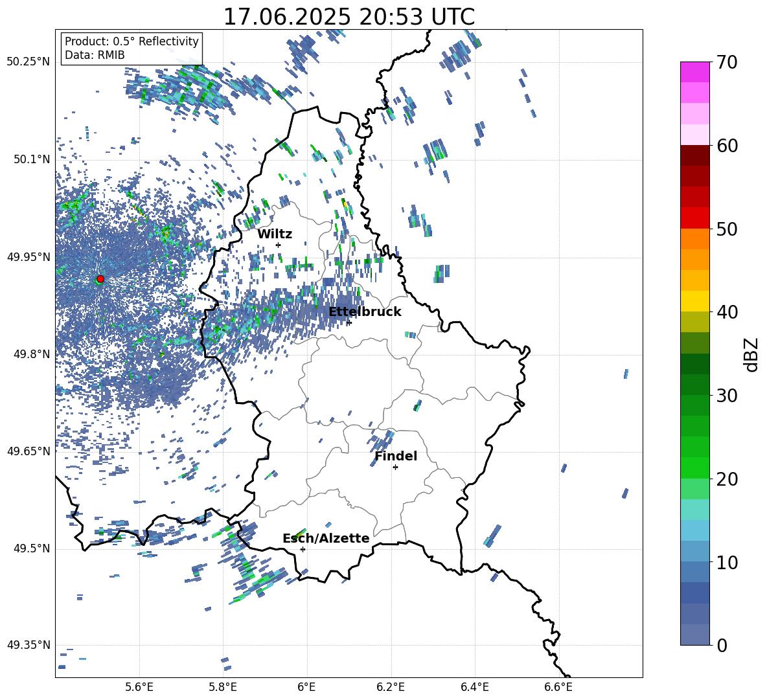
Task: Click the 6°E longitude label
Action: pos(306,687)
